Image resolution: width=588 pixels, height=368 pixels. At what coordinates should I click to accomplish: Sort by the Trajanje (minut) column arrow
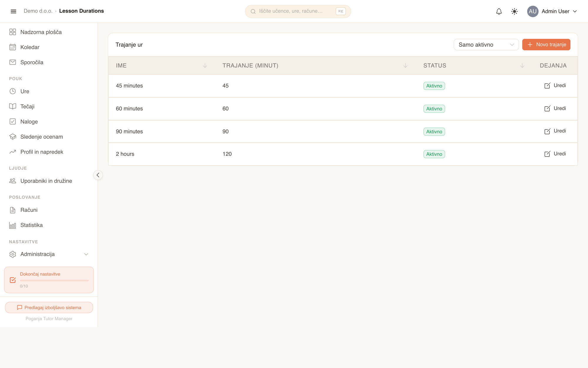(405, 66)
